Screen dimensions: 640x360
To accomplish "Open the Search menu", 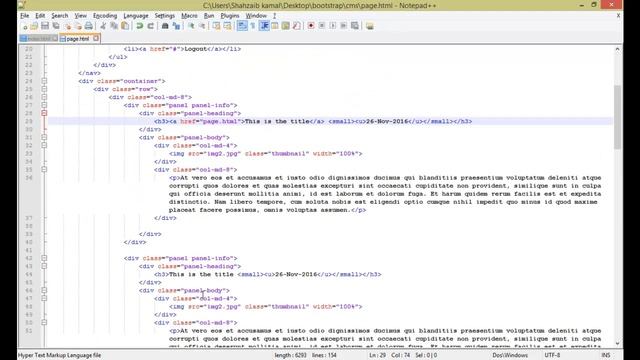I will [60, 16].
